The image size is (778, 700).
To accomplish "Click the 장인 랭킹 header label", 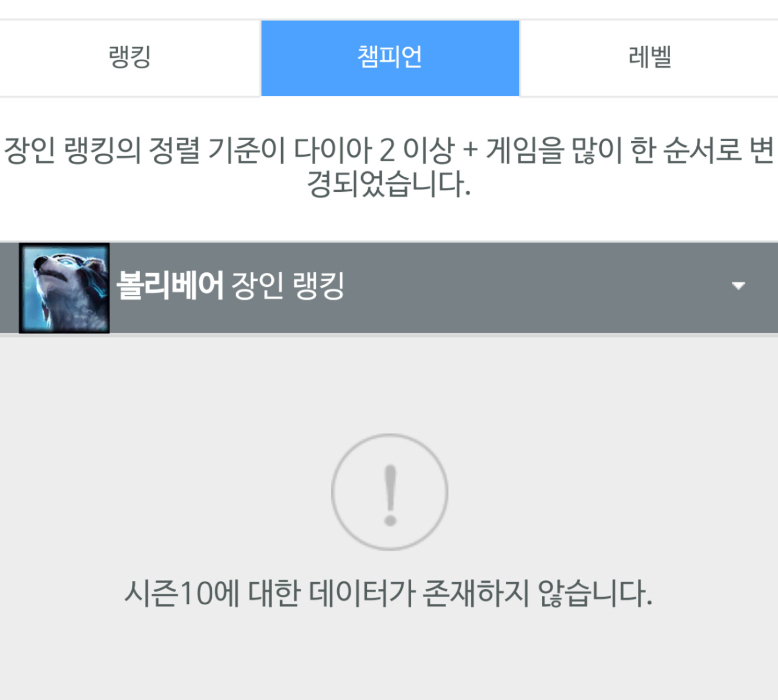I will [x=288, y=286].
